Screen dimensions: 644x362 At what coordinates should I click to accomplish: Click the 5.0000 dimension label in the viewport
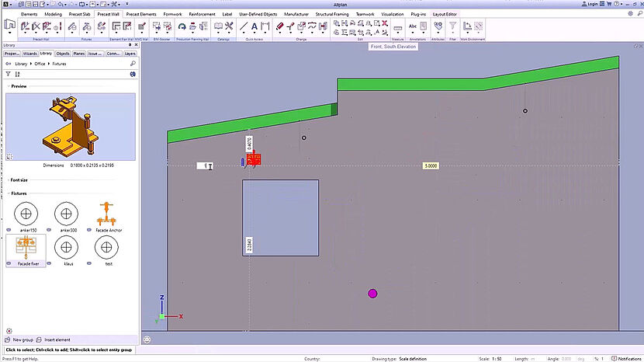pos(431,165)
